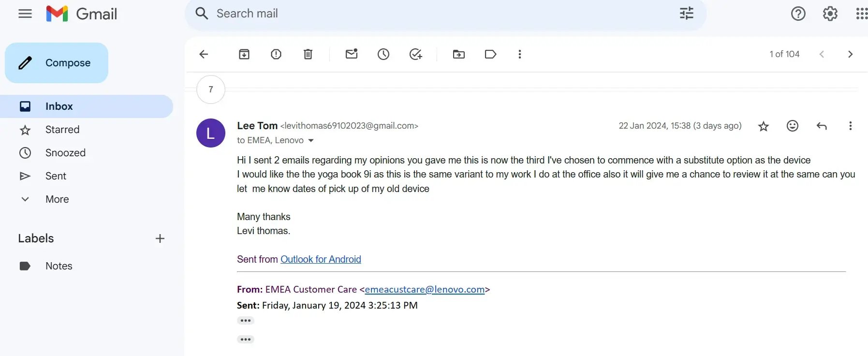868x356 pixels.
Task: Toggle the main menu hamburger button
Action: (x=25, y=14)
